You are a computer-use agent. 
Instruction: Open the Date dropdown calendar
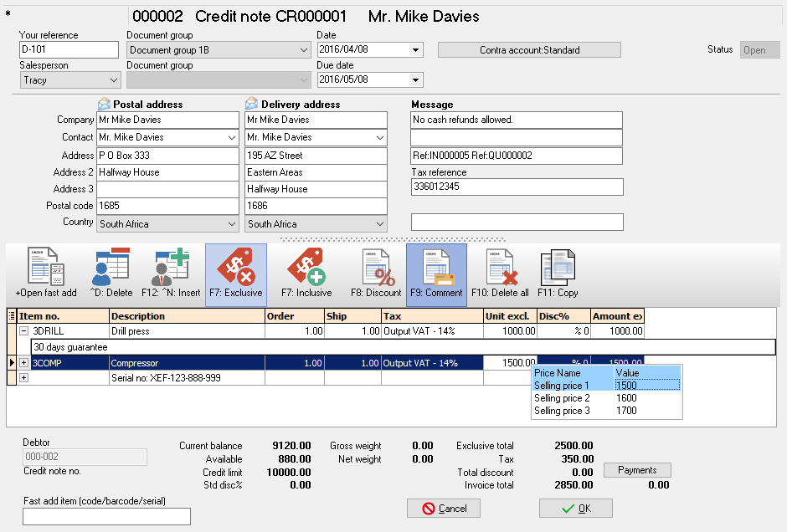tap(415, 50)
